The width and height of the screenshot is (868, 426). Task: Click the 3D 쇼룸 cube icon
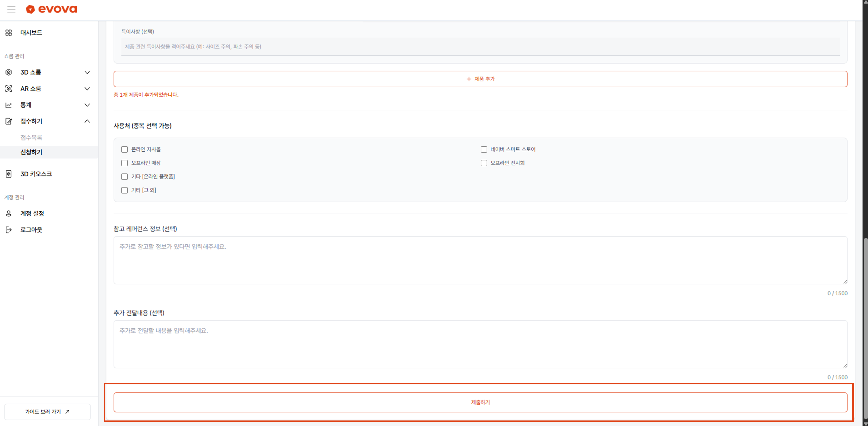[x=9, y=72]
